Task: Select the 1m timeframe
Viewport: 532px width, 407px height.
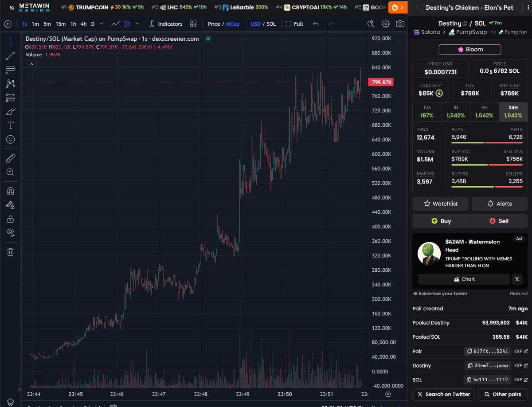Action: 35,24
